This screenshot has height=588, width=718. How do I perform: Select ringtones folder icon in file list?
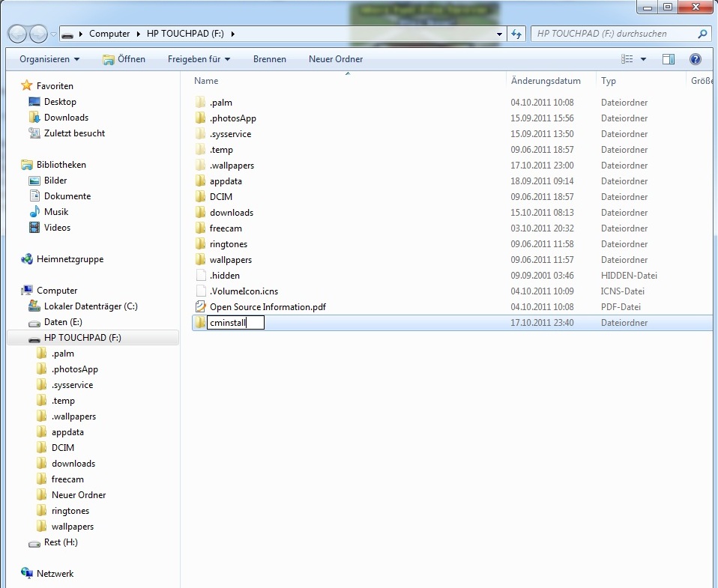click(x=200, y=244)
